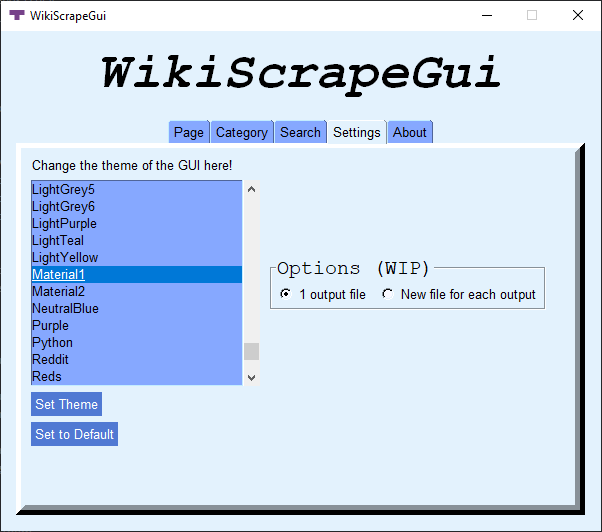
Task: Select the highlighted Material1 theme
Action: click(137, 274)
